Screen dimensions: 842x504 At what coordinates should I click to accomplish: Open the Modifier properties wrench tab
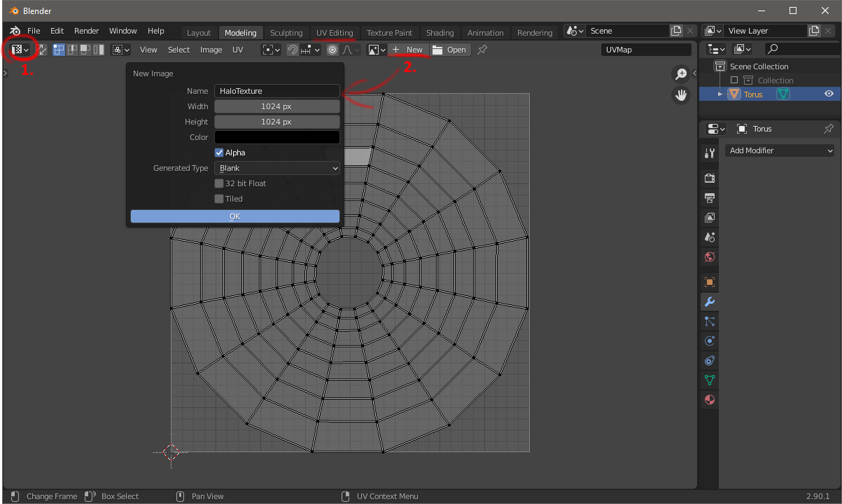coord(710,302)
